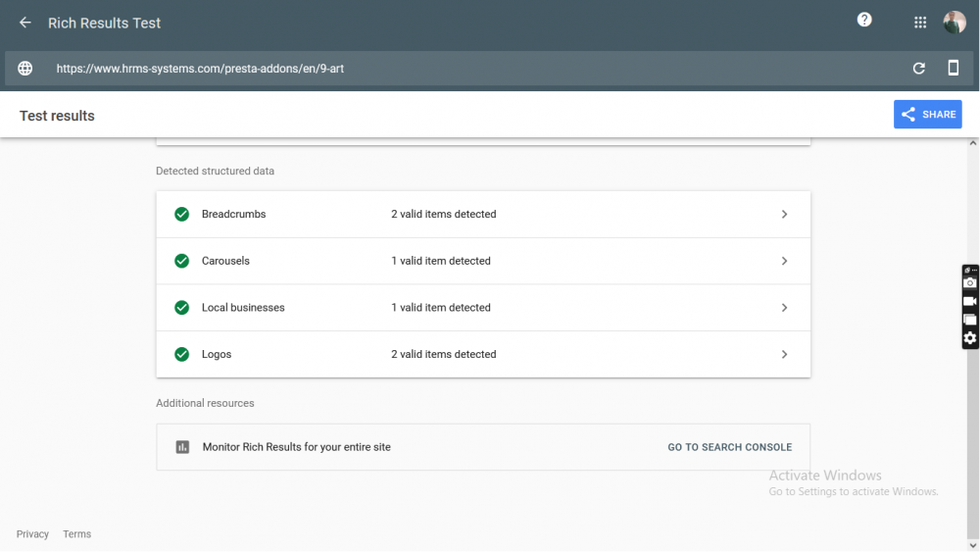Open Local businesses detected item
Viewport: 980px width, 552px height.
[483, 308]
